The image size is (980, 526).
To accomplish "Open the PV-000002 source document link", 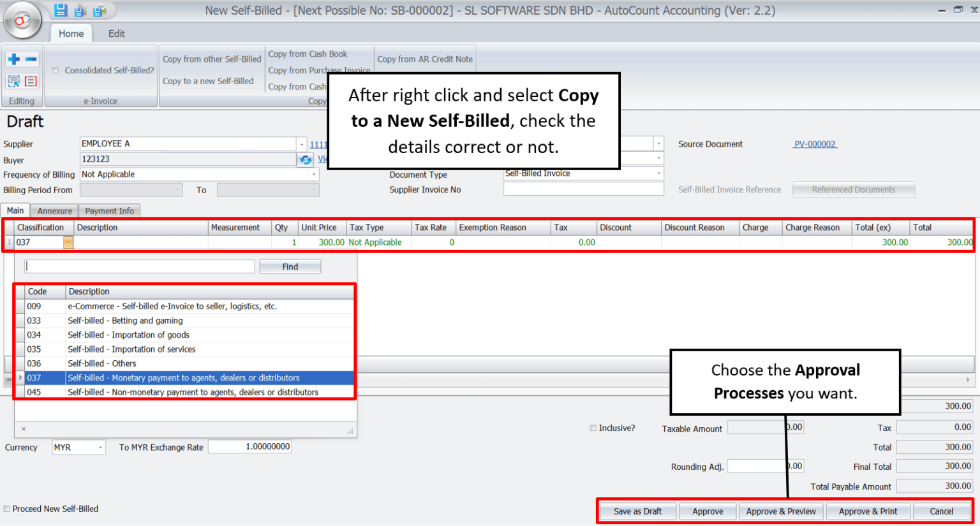I will coord(814,144).
